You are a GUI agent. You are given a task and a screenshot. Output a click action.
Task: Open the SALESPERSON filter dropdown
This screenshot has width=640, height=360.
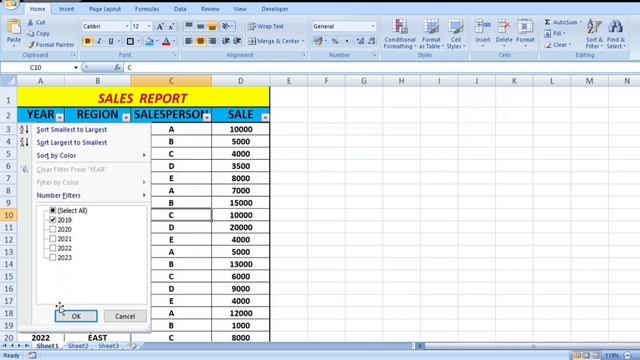click(207, 118)
